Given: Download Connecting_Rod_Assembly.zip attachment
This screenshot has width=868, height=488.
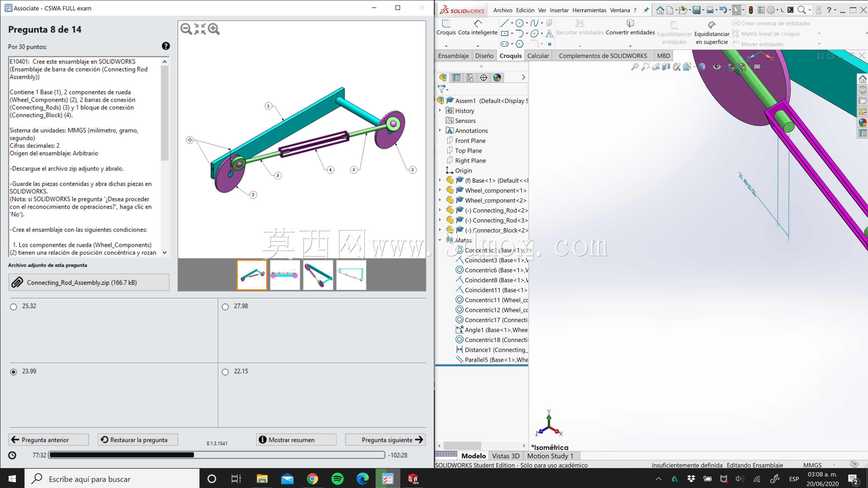Looking at the screenshot, I should [89, 282].
